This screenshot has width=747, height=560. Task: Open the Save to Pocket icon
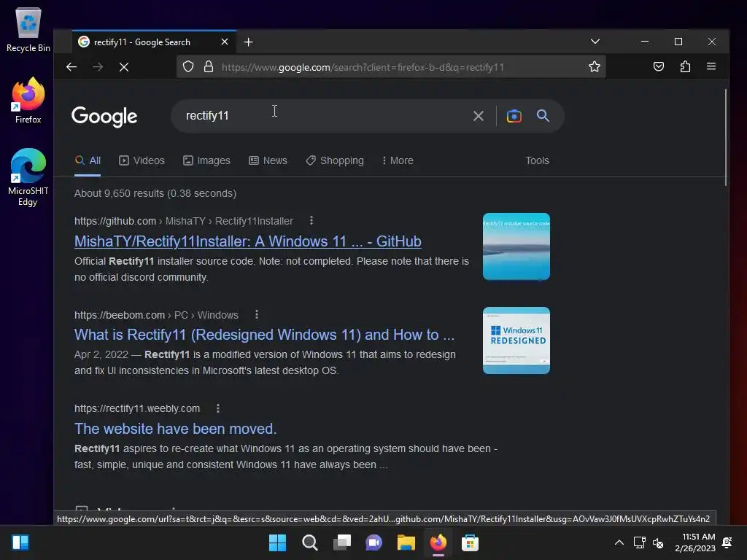pos(659,66)
